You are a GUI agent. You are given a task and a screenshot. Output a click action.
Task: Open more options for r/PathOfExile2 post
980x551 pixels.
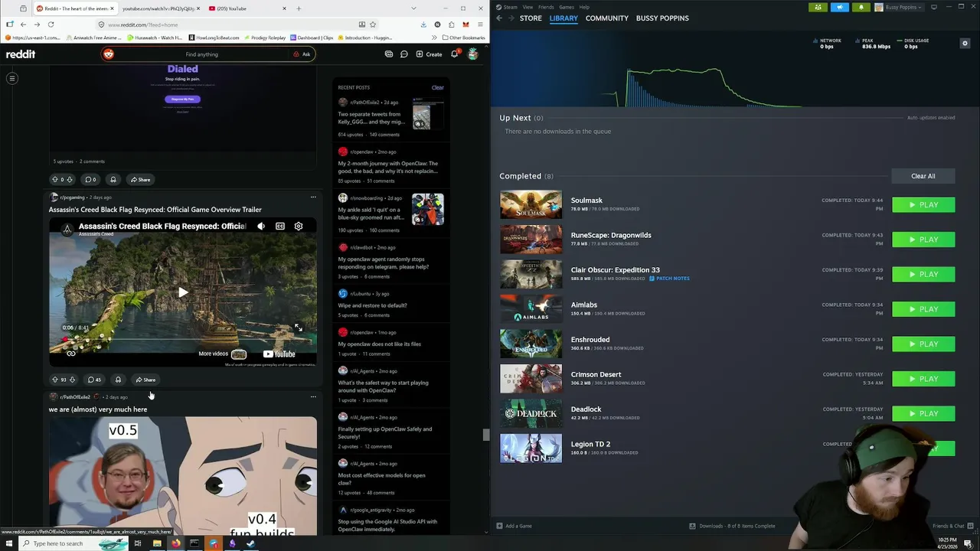coord(313,396)
